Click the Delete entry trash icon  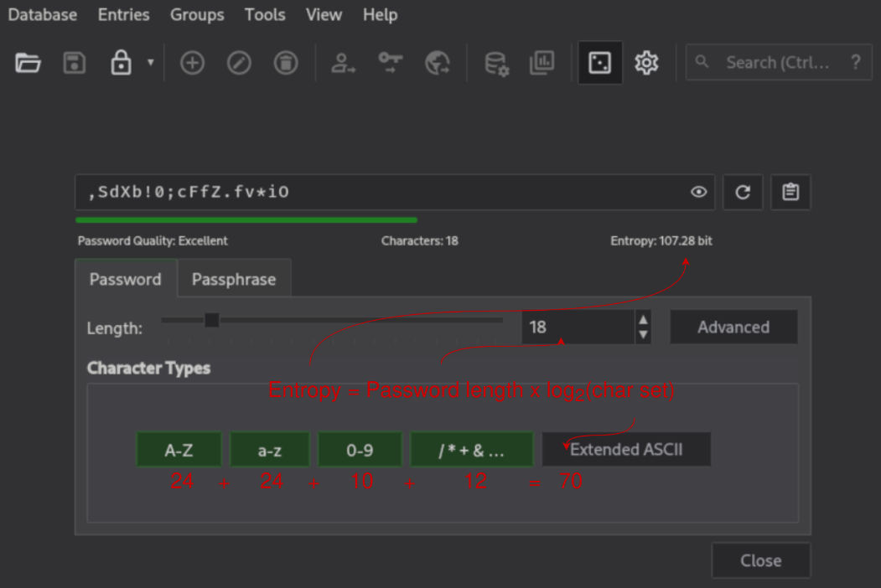[286, 63]
